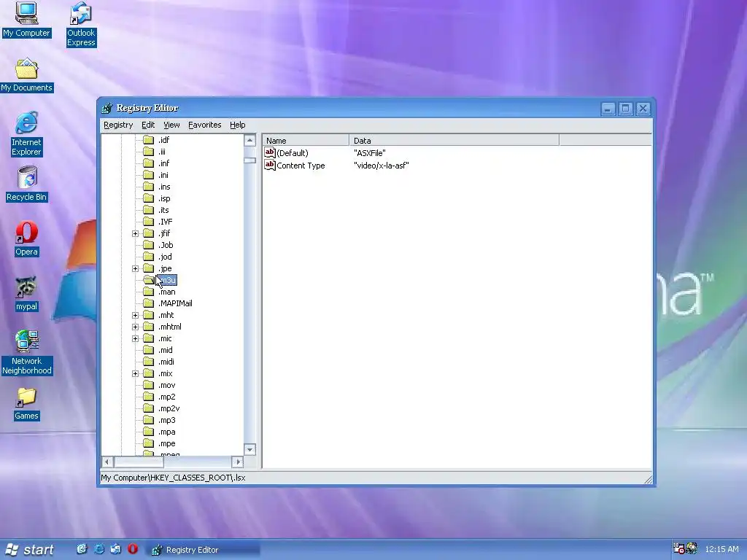
Task: Expand the .mic registry key
Action: [135, 338]
